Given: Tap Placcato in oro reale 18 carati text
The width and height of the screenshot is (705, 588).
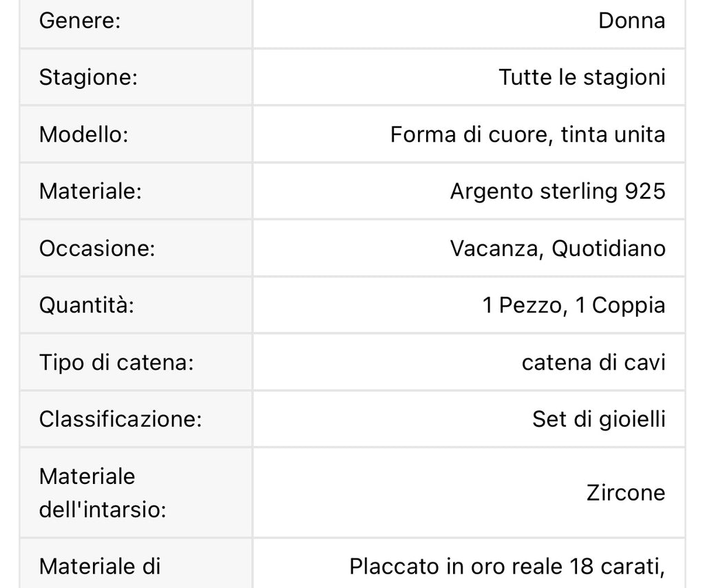Looking at the screenshot, I should pos(507,567).
